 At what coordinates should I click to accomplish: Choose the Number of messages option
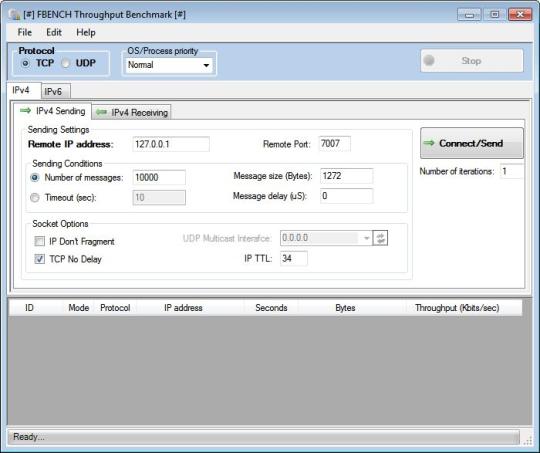35,178
